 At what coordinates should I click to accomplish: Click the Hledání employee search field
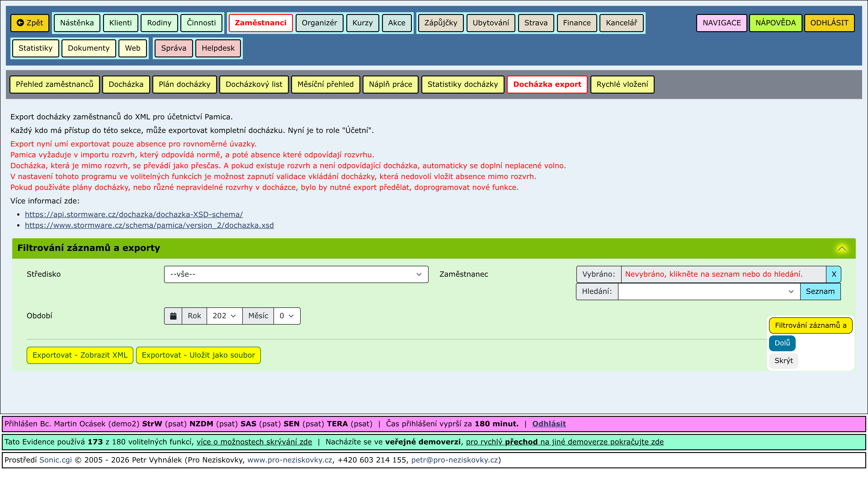pos(704,291)
